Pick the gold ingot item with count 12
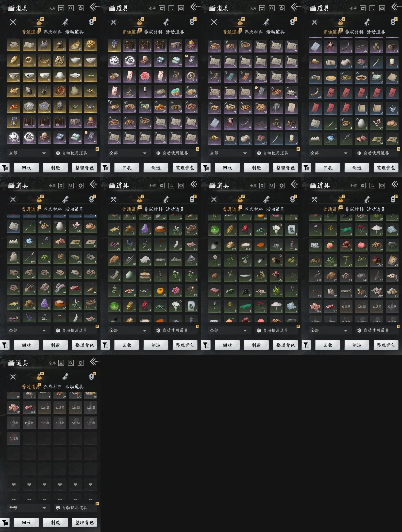Screen dimensions: 402x532 point(45,60)
